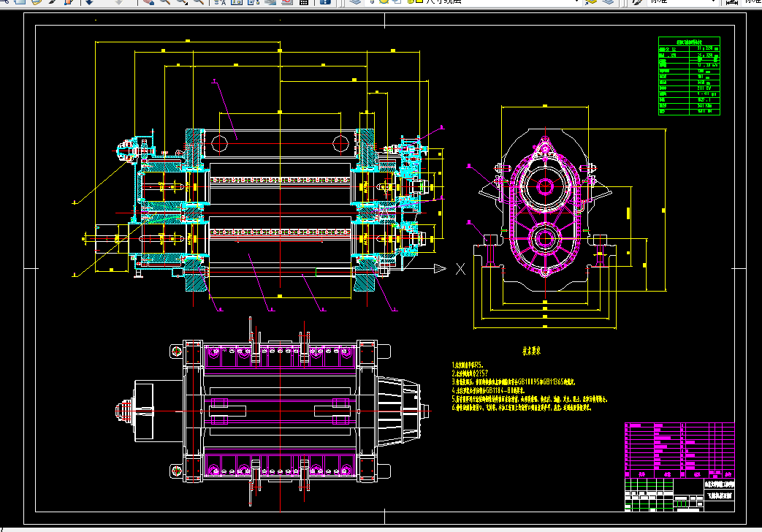Click Make Object's Layer Current icon
Image resolution: width=762 pixels, height=532 pixels.
(x=591, y=1)
